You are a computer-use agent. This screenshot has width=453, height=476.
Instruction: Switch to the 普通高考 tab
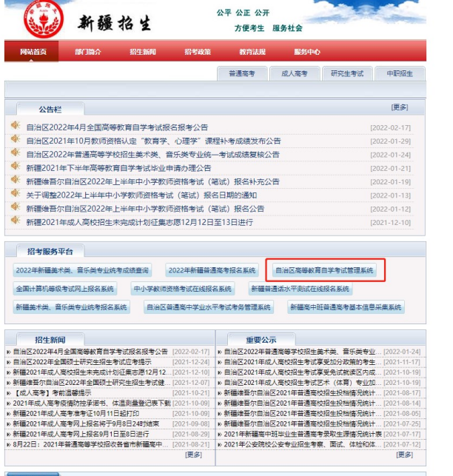click(x=242, y=74)
